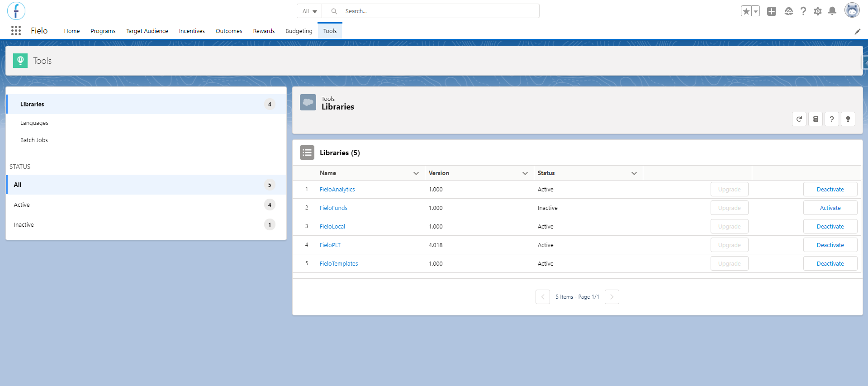Screen dimensions: 868x386
Task: Open the App Launcher grid
Action: tap(16, 31)
